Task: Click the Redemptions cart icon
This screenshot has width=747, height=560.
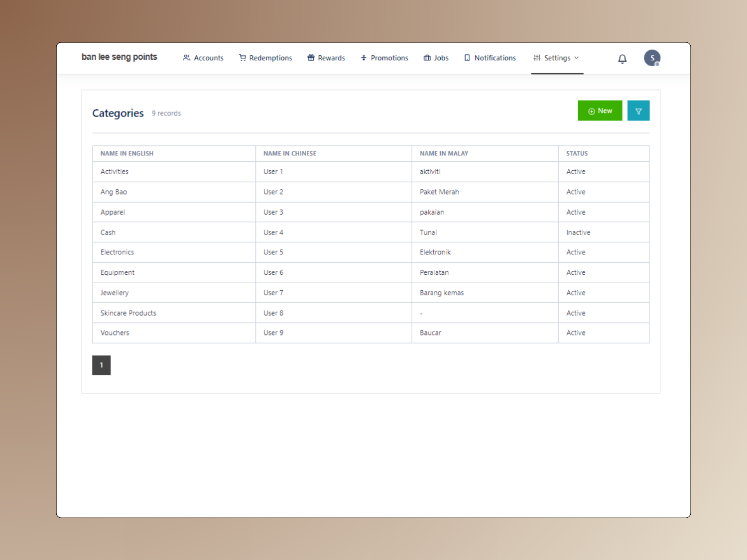Action: pyautogui.click(x=243, y=58)
